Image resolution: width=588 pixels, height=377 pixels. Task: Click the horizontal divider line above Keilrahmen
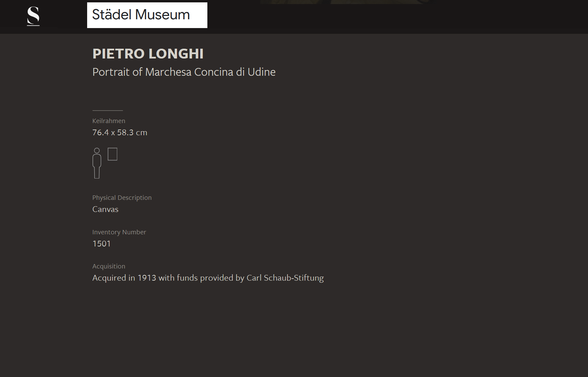(108, 110)
